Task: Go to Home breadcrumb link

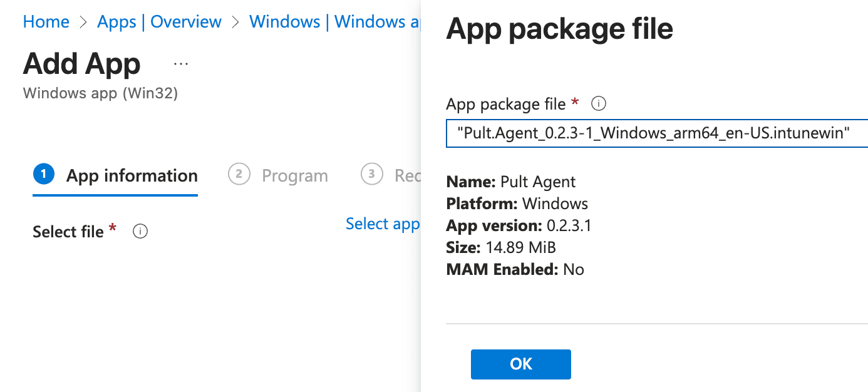Action: click(x=46, y=22)
